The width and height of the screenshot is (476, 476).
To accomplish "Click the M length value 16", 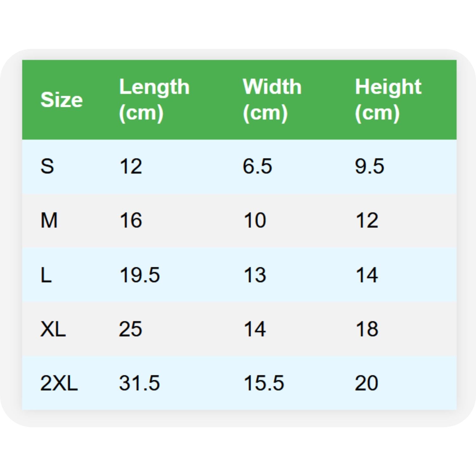I will coord(130,221).
